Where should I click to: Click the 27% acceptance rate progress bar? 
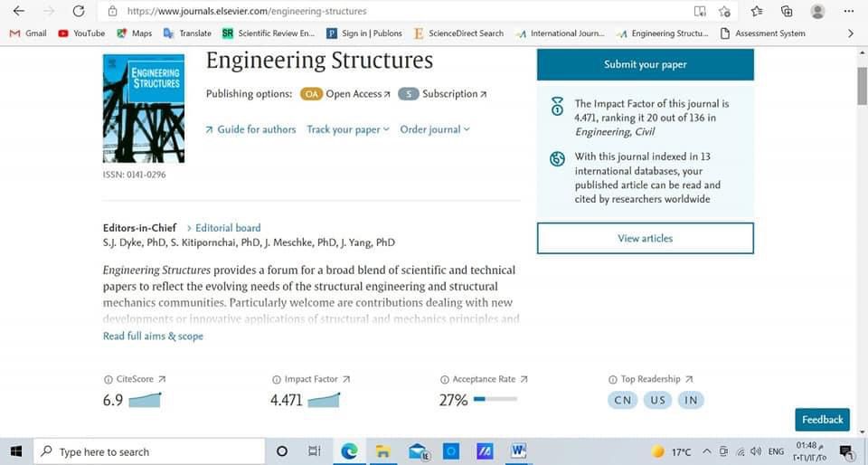[495, 399]
